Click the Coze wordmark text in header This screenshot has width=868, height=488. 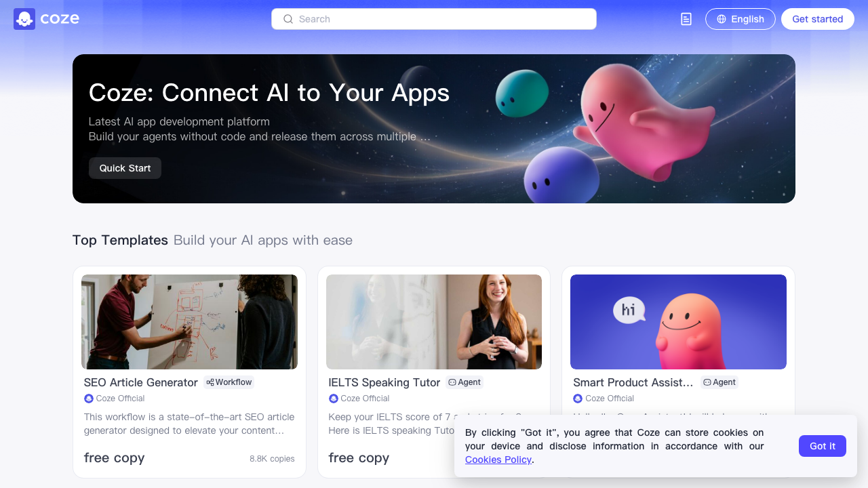click(x=60, y=19)
